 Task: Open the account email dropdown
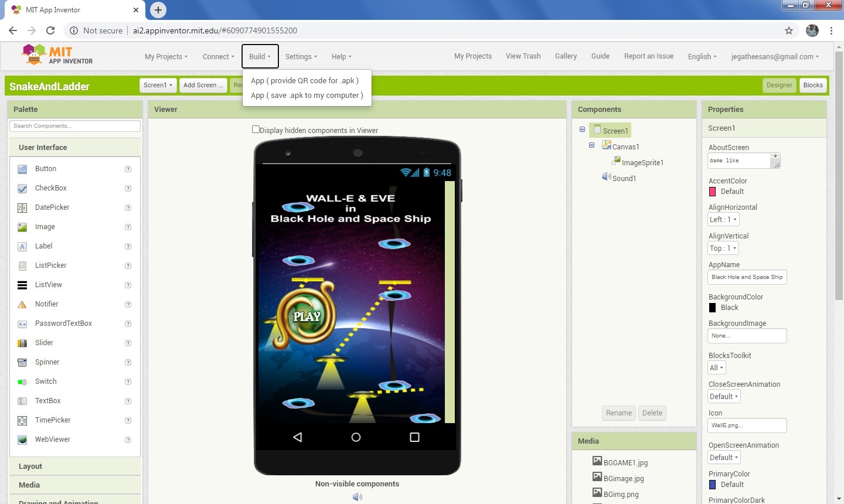pyautogui.click(x=775, y=56)
